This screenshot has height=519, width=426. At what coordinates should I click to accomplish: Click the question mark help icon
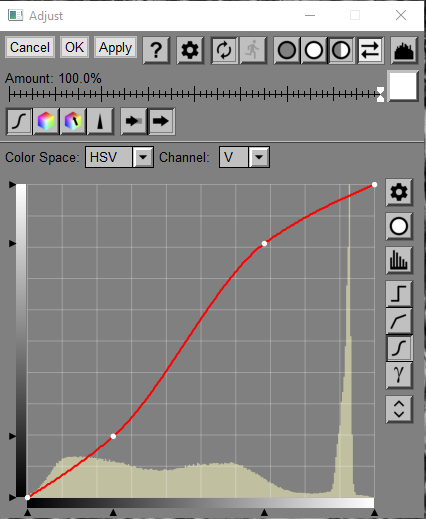(156, 50)
